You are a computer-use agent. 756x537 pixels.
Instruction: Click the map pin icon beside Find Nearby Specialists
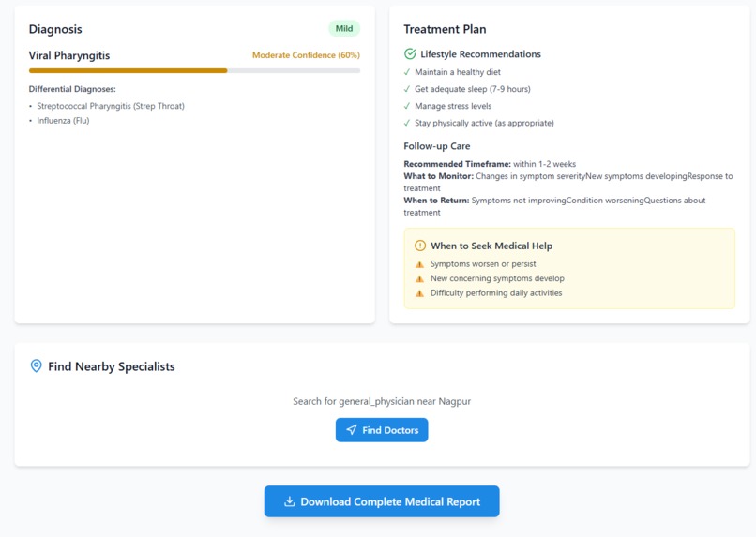pos(37,366)
